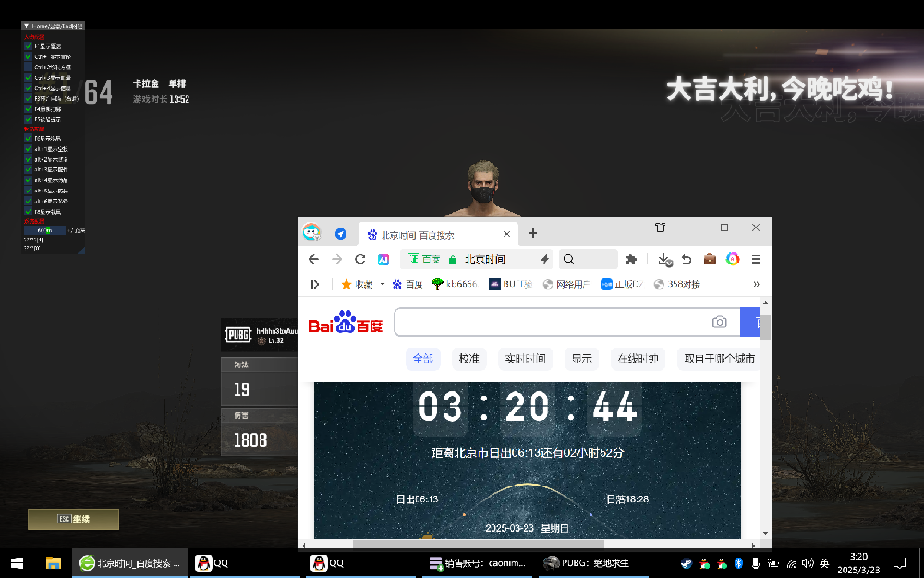Open the 358对接 bookmark
Viewport: 924px width, 578px height.
pyautogui.click(x=677, y=284)
